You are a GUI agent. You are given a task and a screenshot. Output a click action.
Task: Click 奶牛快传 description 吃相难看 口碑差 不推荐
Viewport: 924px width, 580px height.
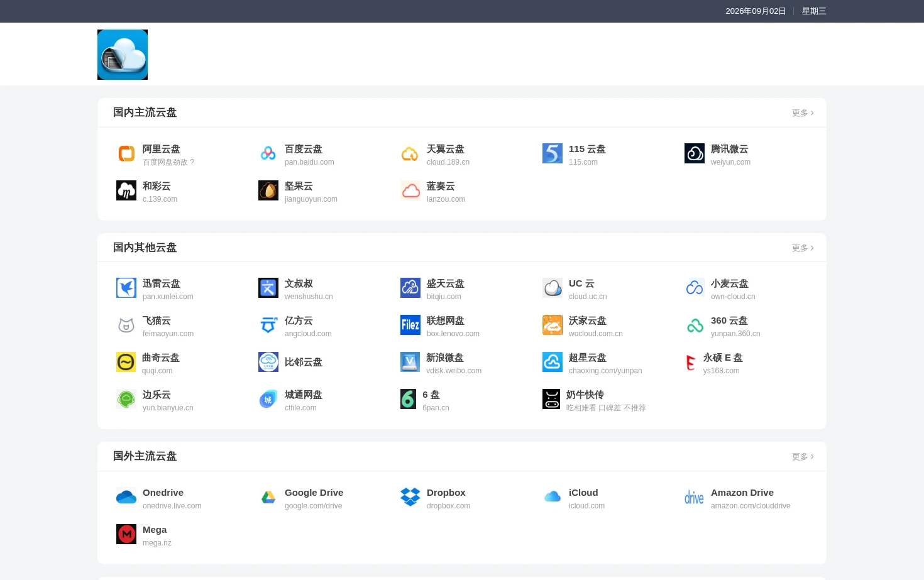pos(606,408)
